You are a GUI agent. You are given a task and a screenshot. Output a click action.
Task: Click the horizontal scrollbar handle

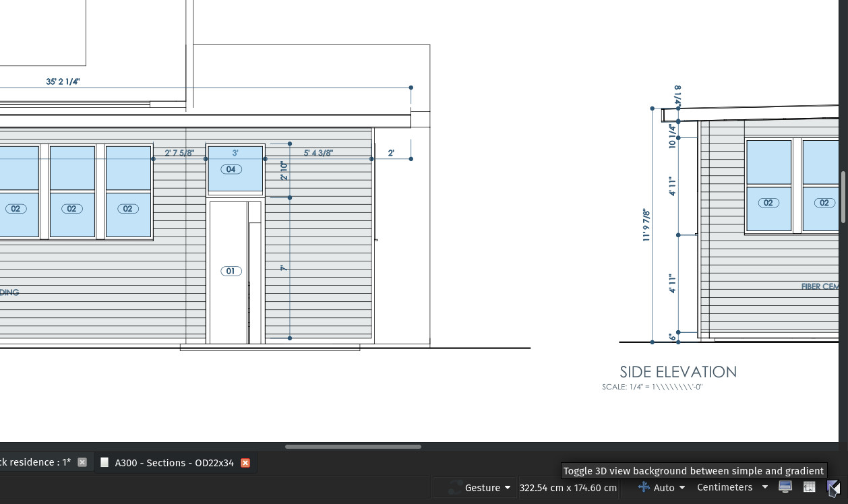coord(353,446)
